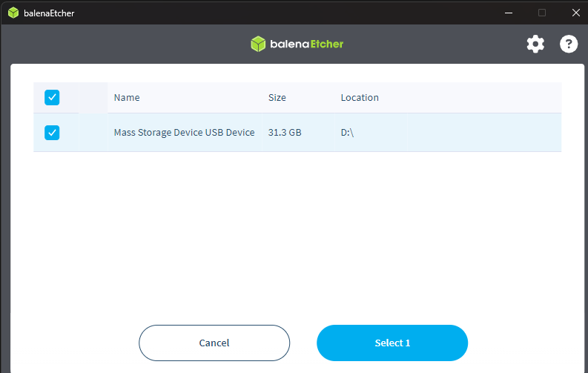Open the help question mark icon
The image size is (588, 373).
coord(569,44)
